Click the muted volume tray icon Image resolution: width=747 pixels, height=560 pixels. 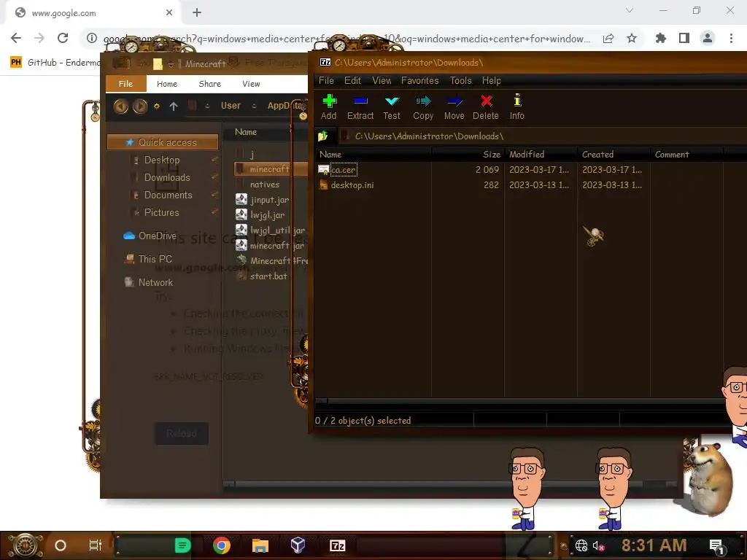click(598, 545)
